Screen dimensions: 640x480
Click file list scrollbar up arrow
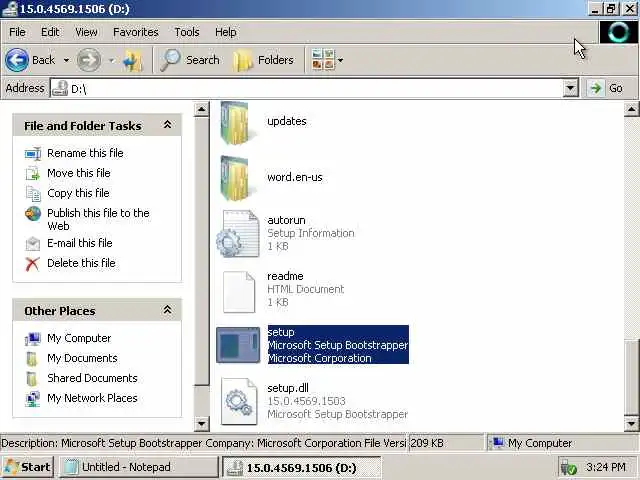pos(631,109)
